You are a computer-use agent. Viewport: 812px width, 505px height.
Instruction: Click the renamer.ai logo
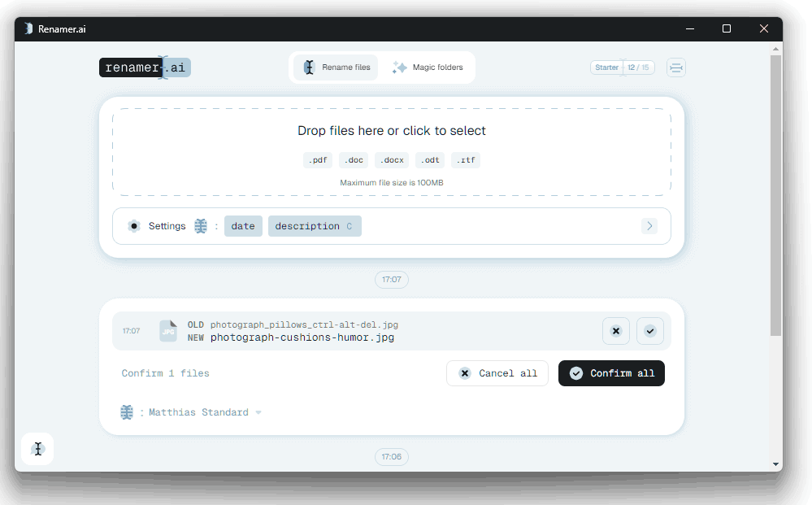tap(145, 67)
